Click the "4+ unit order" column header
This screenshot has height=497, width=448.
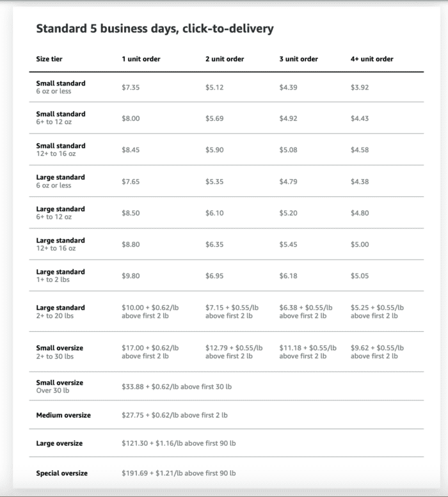click(x=372, y=59)
